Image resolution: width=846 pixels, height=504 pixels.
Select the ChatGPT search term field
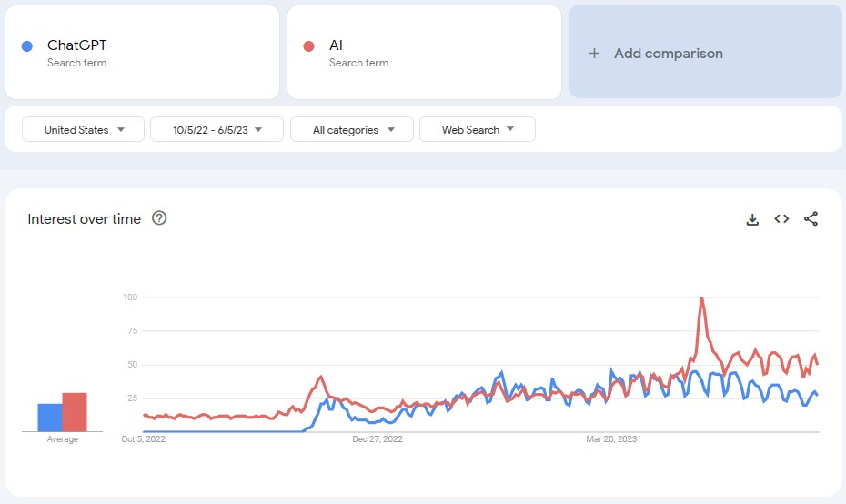(142, 53)
